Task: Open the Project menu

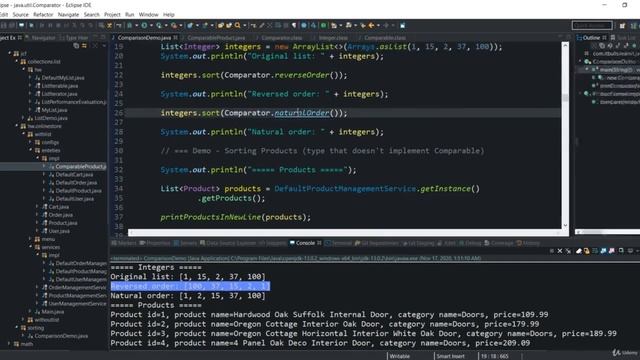Action: coord(112,14)
